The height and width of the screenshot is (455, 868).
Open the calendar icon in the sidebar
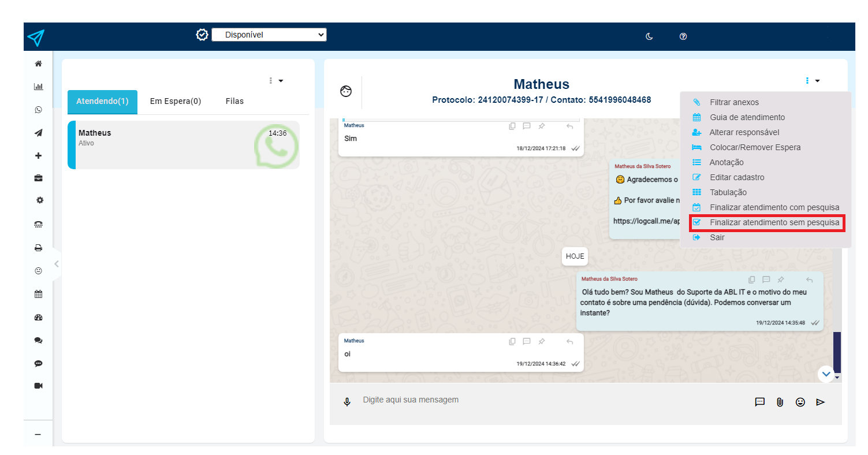(x=39, y=294)
